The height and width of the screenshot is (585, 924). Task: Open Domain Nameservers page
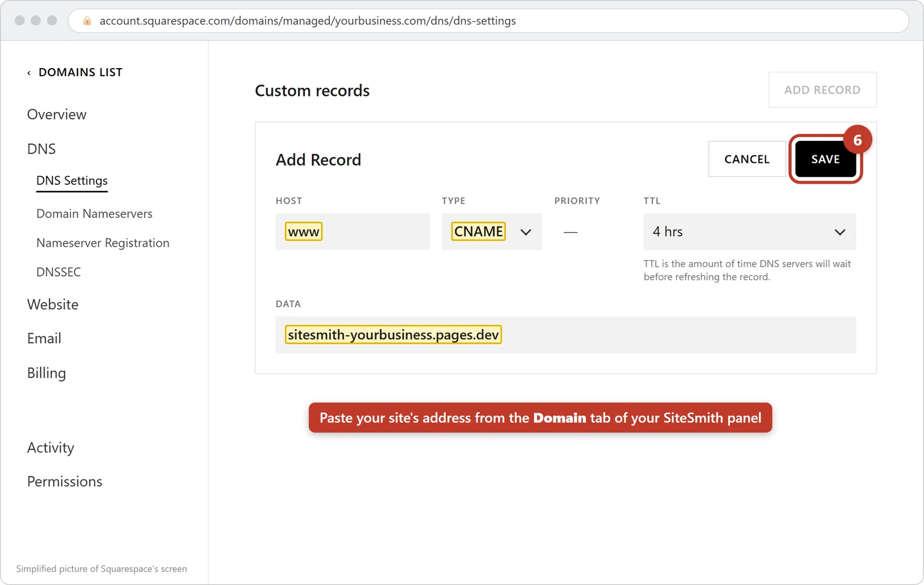pos(94,214)
